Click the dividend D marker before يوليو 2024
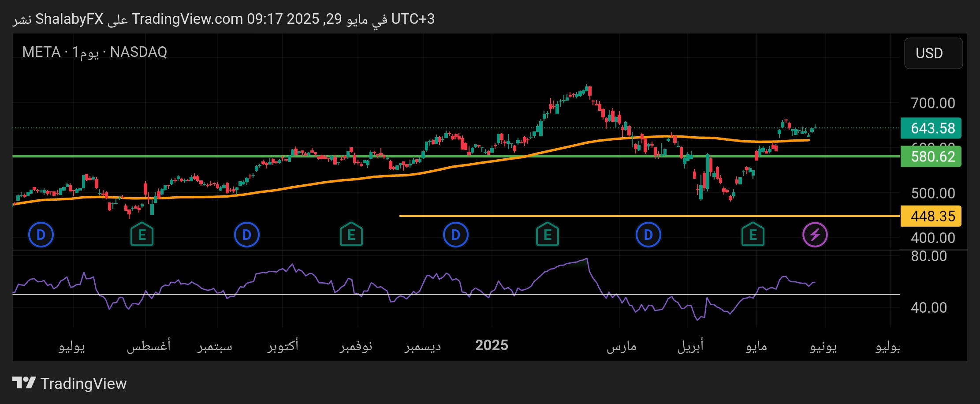 pyautogui.click(x=41, y=235)
